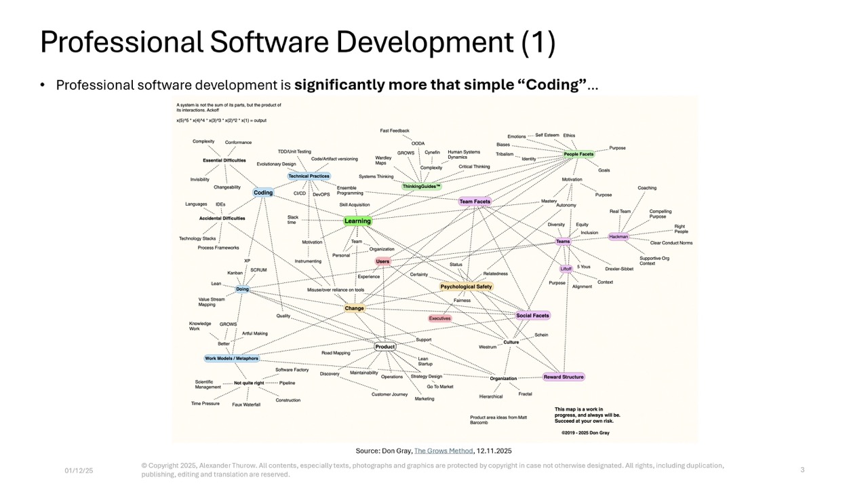The width and height of the screenshot is (868, 488).
Task: Click the blue Doing node
Action: click(x=242, y=289)
